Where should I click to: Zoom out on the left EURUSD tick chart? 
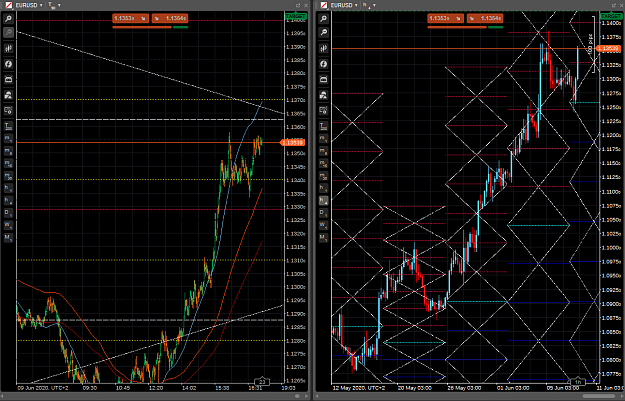(8, 32)
